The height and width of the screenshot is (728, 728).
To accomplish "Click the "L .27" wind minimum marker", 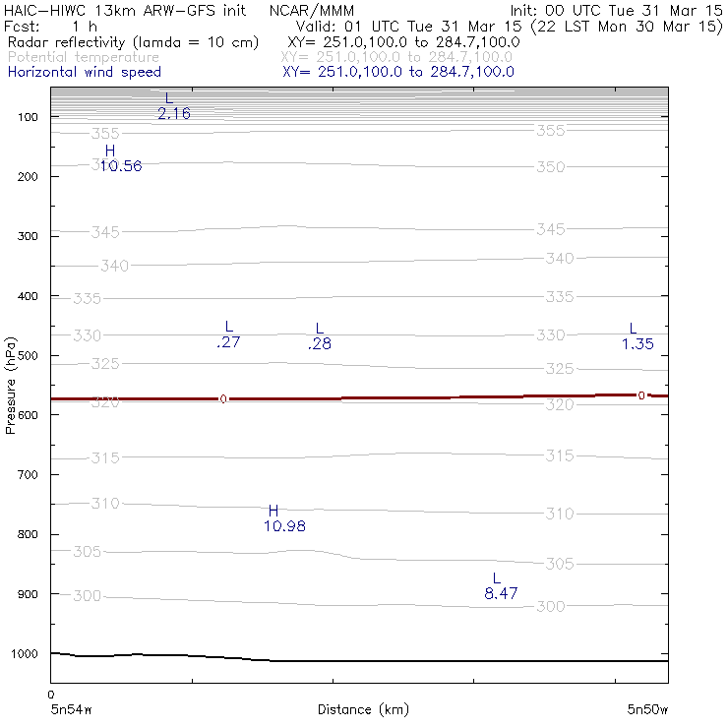I will (x=228, y=334).
